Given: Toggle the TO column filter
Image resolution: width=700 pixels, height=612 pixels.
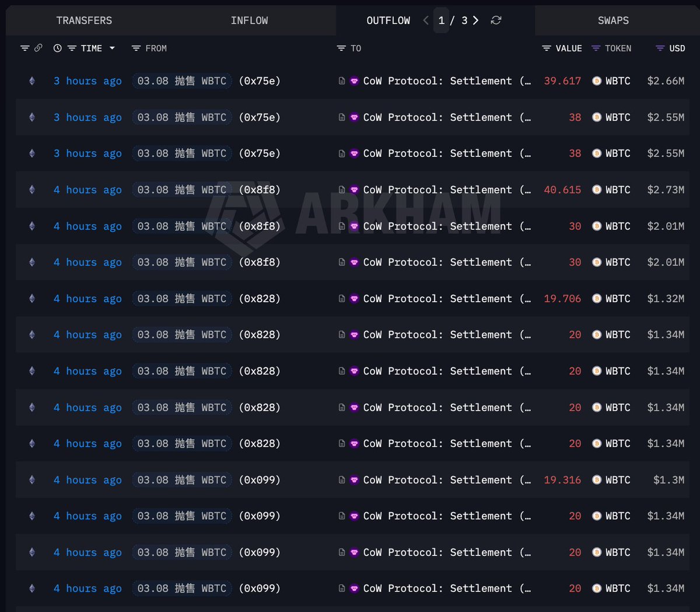Looking at the screenshot, I should tap(341, 48).
